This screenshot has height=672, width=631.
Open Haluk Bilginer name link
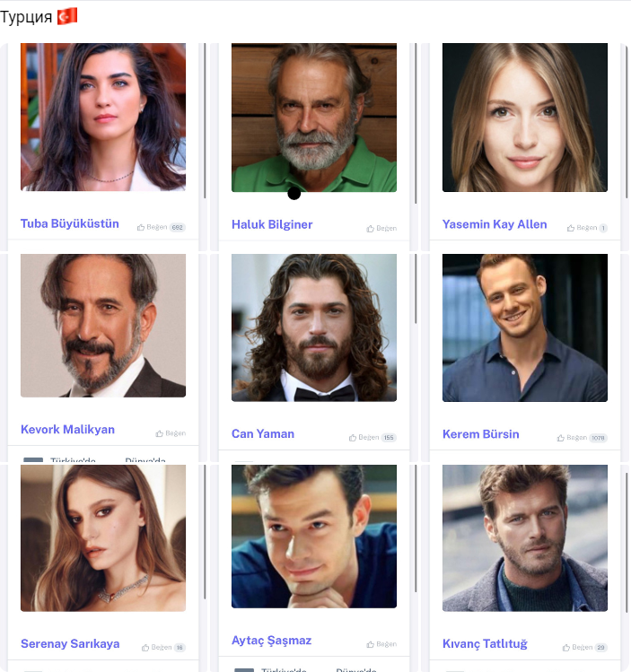click(x=272, y=224)
